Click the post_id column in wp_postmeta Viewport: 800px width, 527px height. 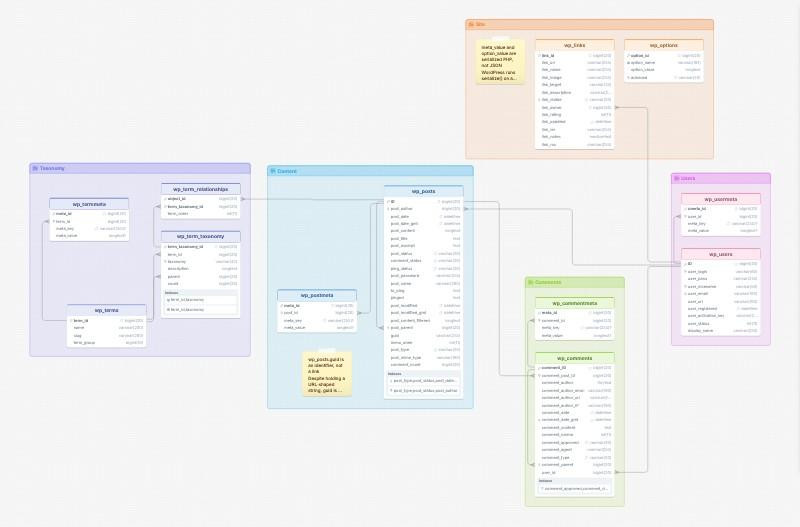(x=317, y=313)
